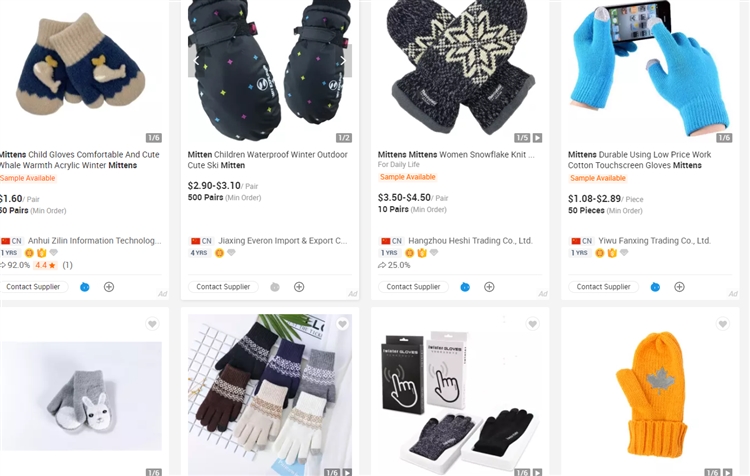Open chat icon on snowflake mittens card
Viewport: 750px width, 476px height.
[465, 287]
